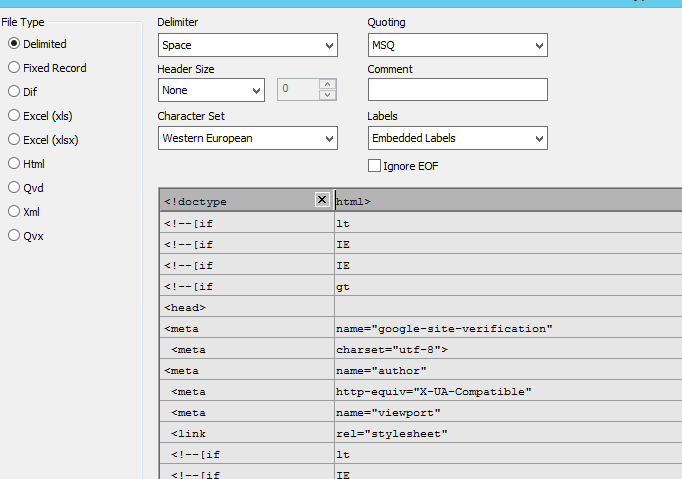This screenshot has height=479, width=682.
Task: Open the Header Size dropdown
Action: click(211, 90)
